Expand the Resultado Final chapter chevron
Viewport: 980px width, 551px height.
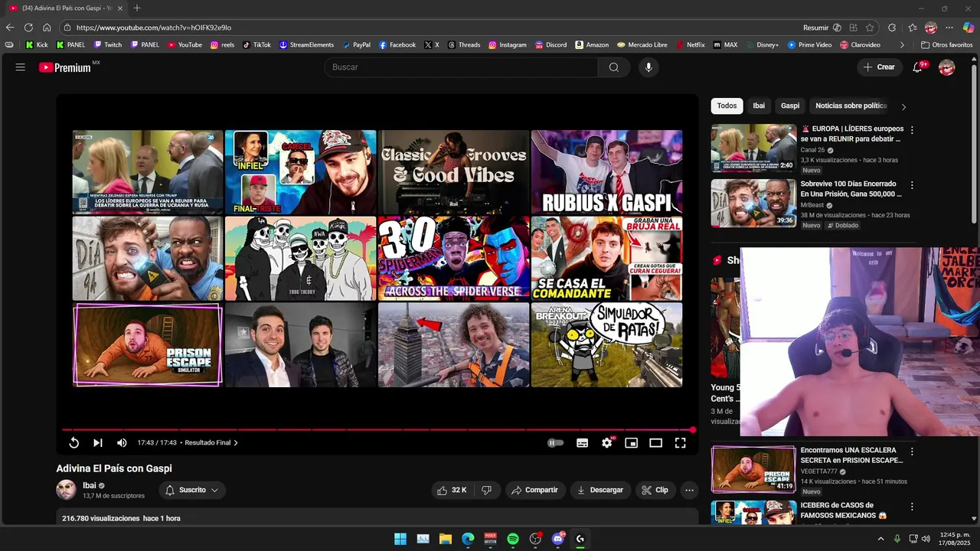[x=236, y=443]
